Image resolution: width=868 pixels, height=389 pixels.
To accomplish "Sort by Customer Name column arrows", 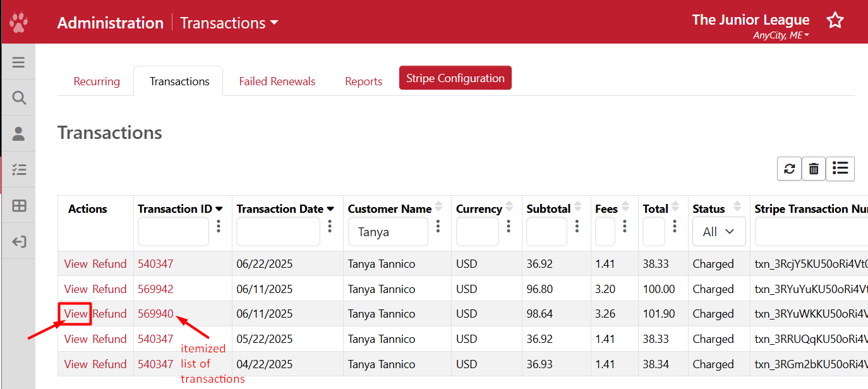I will 439,208.
